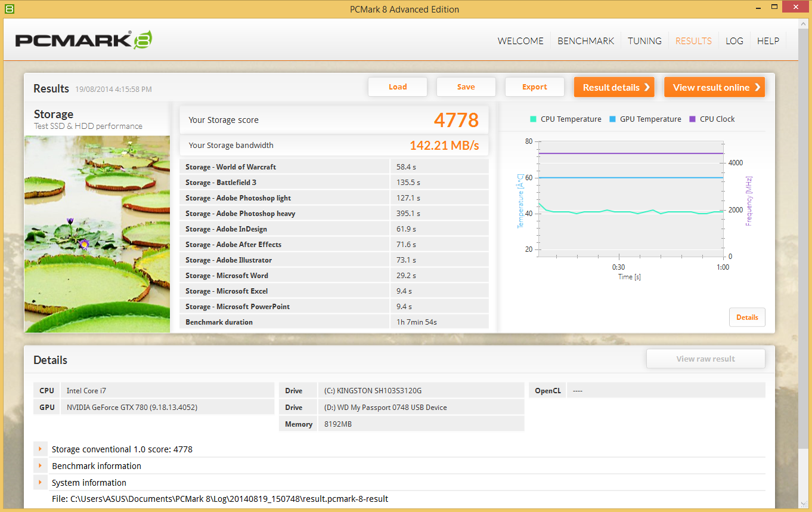Click the CPU Temperature legend swatch
The width and height of the screenshot is (812, 512).
tap(533, 119)
